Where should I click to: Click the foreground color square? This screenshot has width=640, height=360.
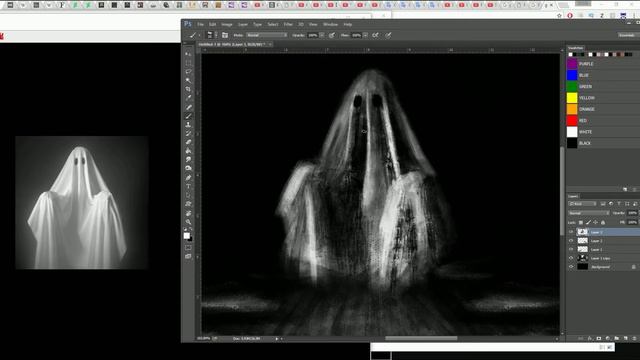click(x=187, y=236)
